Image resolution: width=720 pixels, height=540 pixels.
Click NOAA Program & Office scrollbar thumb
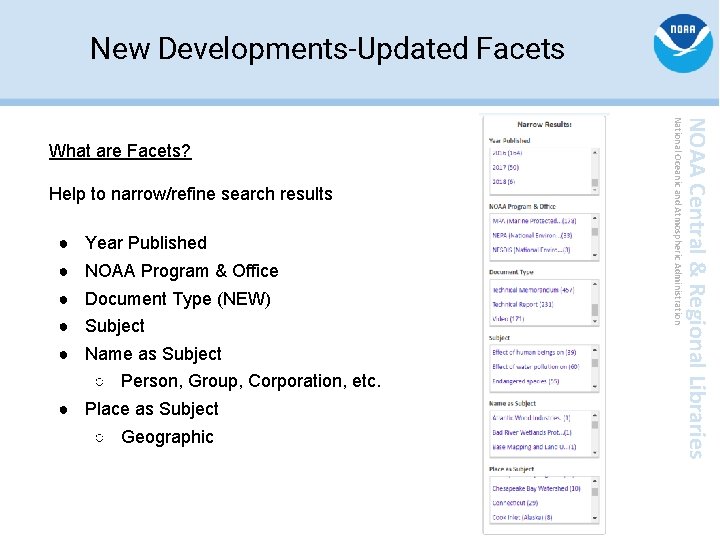[x=595, y=232]
